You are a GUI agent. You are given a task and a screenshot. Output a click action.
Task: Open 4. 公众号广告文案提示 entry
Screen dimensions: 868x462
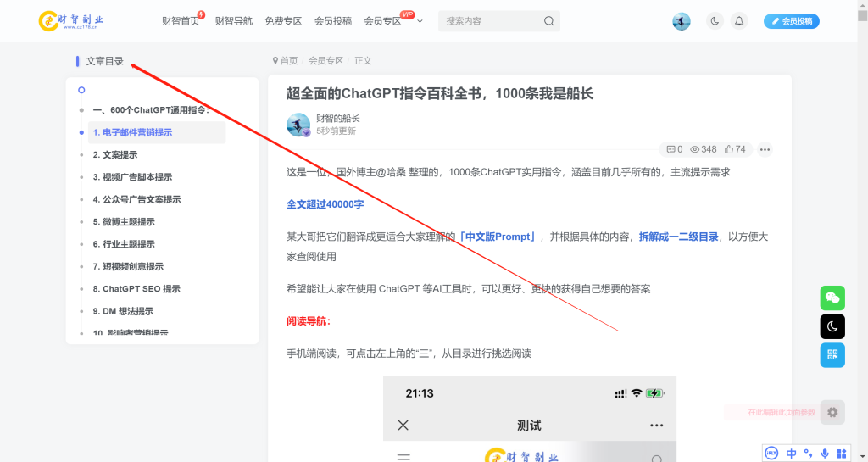136,200
